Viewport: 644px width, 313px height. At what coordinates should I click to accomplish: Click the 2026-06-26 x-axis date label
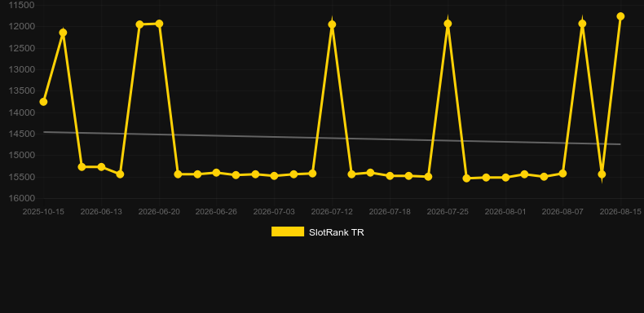216,212
